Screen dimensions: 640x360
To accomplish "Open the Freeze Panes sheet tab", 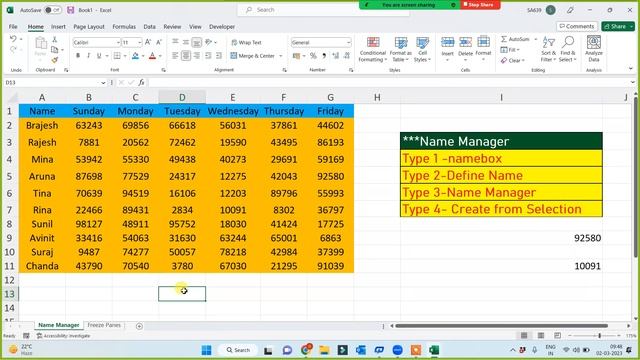I will pos(104,325).
